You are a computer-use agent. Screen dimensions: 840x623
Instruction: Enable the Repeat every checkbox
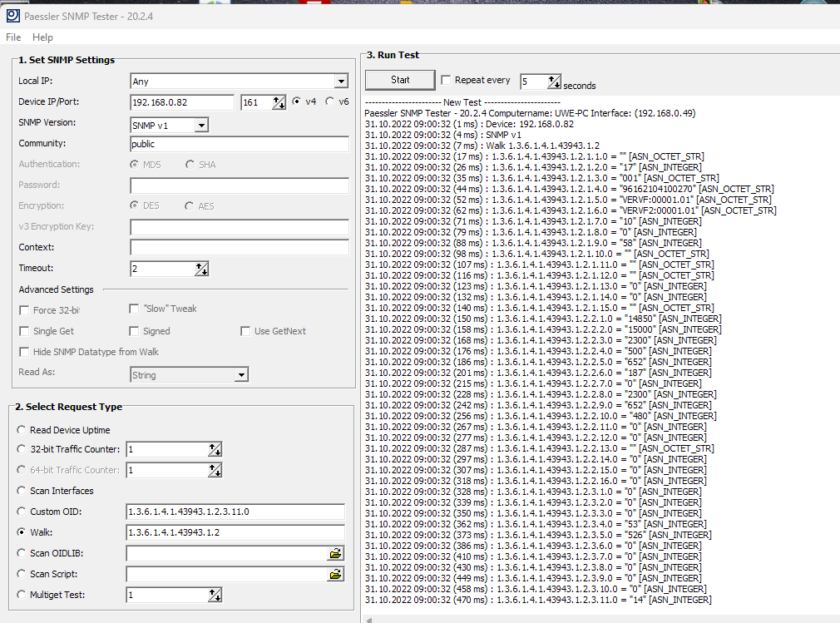(446, 80)
